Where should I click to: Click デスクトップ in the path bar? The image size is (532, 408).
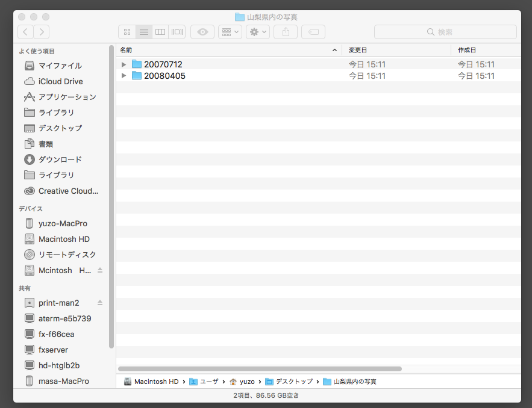click(x=289, y=382)
